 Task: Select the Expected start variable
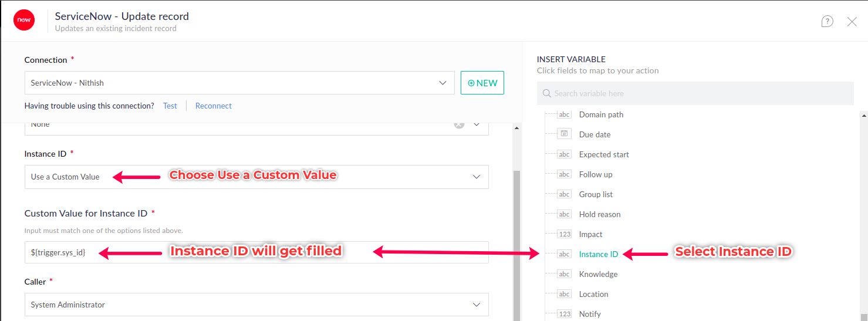[603, 154]
